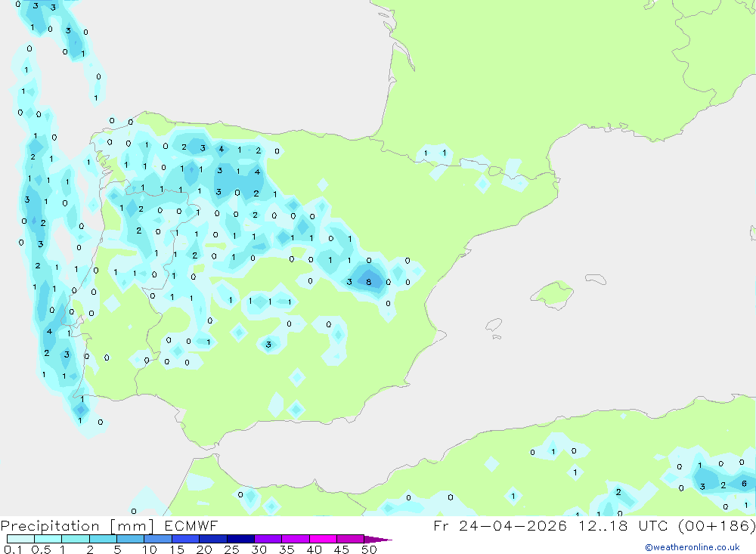Click the legend label "10"
The width and height of the screenshot is (756, 554).
coord(150,549)
